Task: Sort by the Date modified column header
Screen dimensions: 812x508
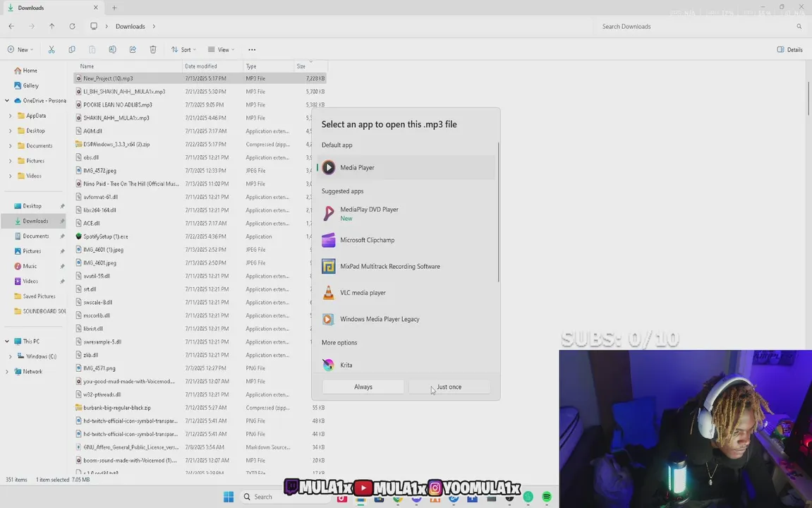Action: [213, 66]
